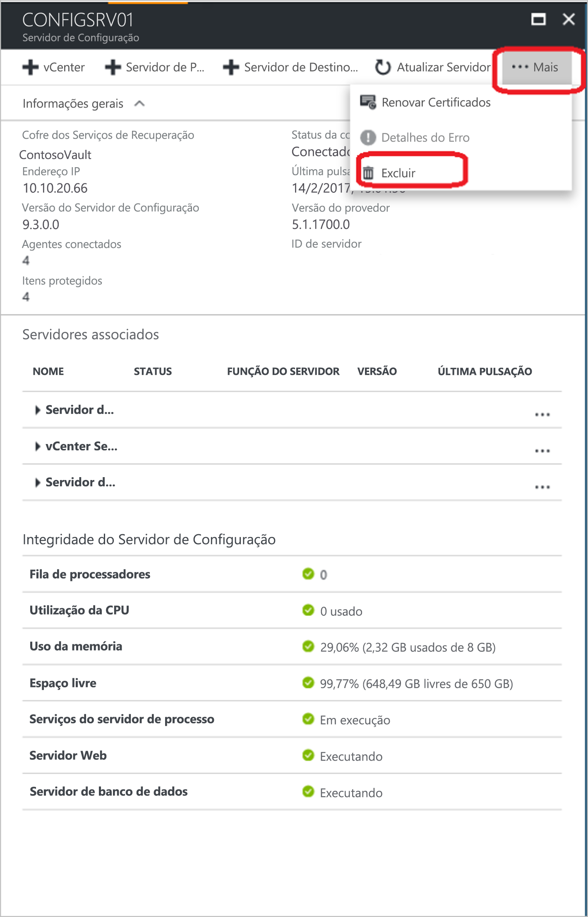Expand the vCenter Se... row
The image size is (588, 917).
(38, 446)
